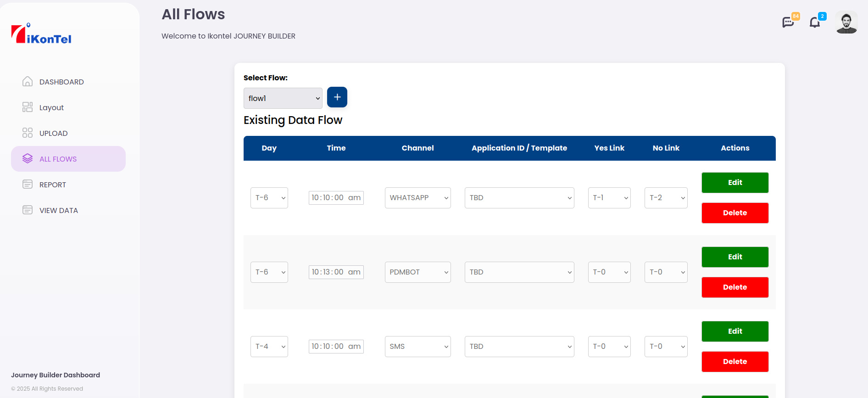Click the All Flows layers icon
The image size is (868, 398).
28,159
